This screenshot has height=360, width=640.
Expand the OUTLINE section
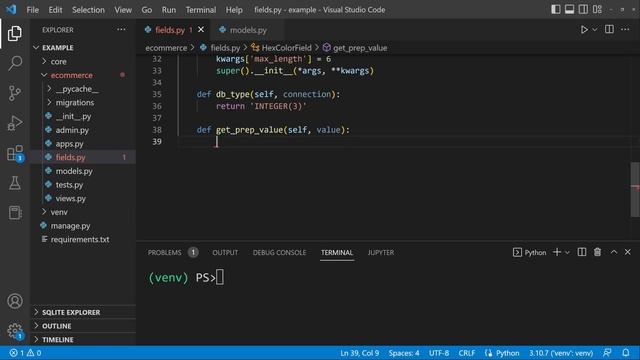coord(83,326)
